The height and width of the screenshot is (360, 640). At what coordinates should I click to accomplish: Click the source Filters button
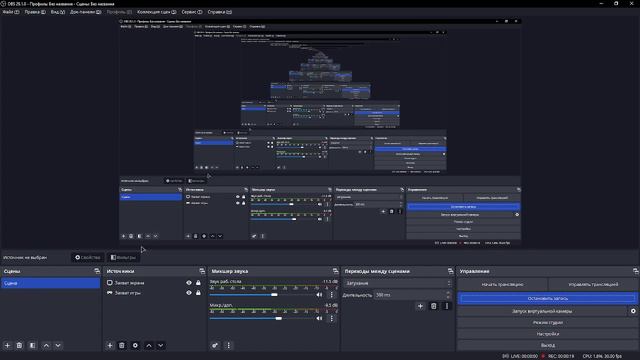123,258
